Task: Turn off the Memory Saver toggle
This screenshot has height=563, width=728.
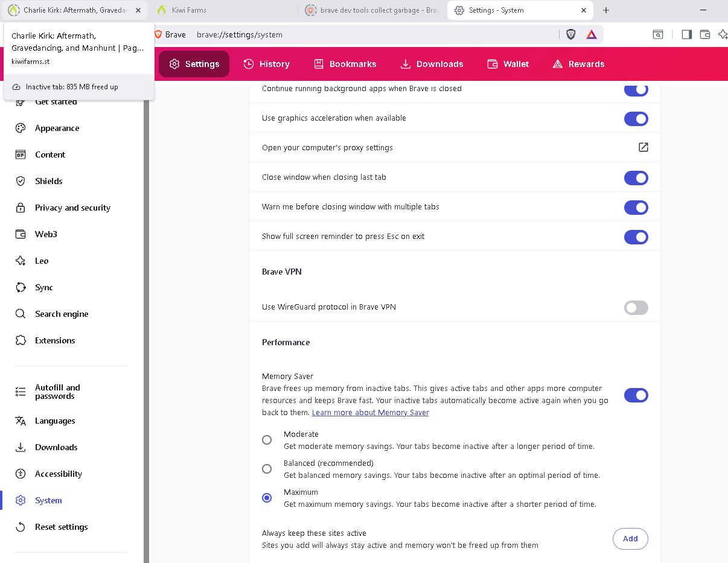Action: point(636,395)
